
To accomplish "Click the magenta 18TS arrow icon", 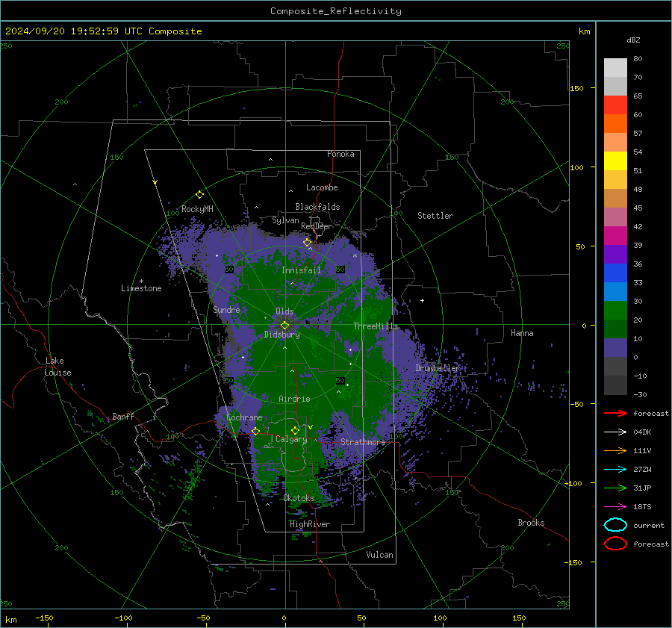I will (615, 506).
